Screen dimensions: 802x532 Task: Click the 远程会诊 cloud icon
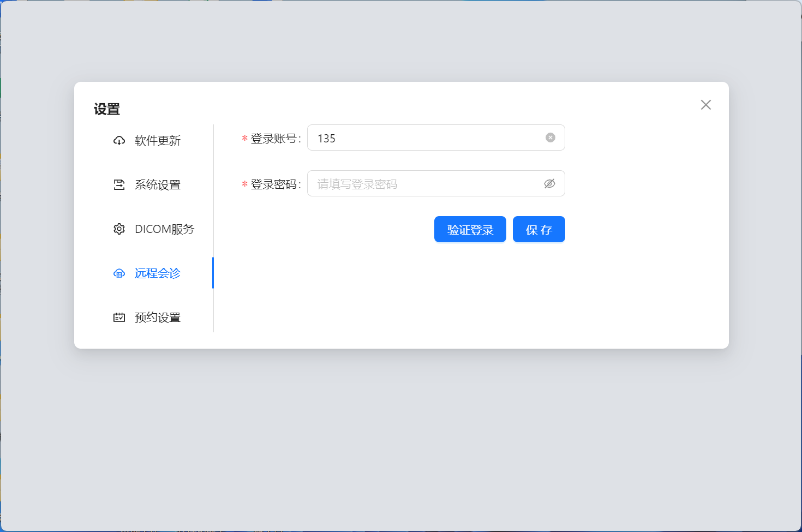119,273
